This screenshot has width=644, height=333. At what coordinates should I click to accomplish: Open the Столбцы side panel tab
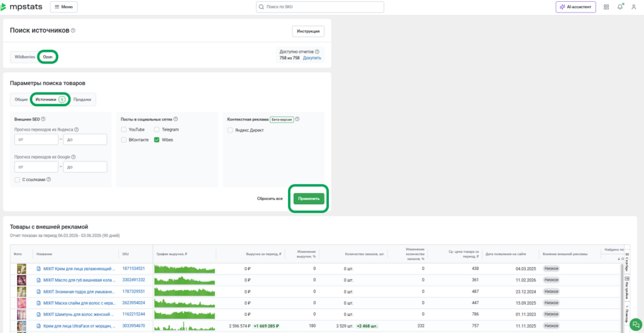pyautogui.click(x=627, y=262)
